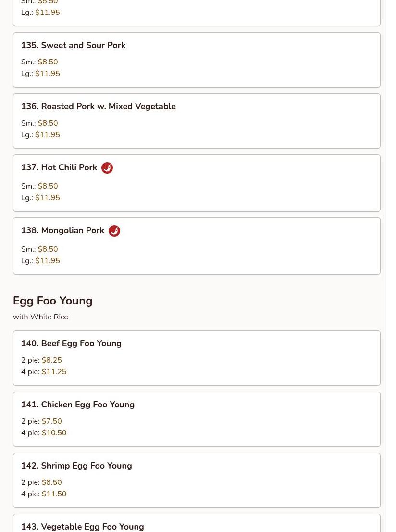Click the spicy chili icon beside Mongolian Pork
Viewport: 396px width, 532px height.
[114, 231]
